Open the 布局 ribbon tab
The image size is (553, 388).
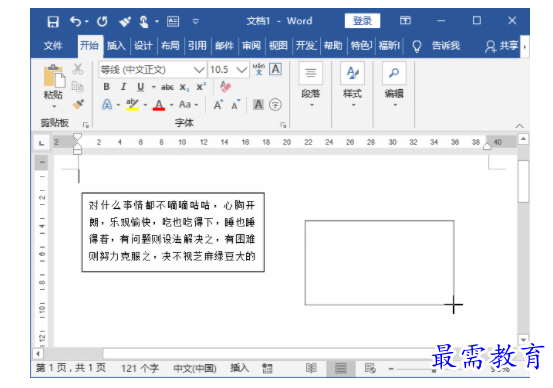click(170, 46)
